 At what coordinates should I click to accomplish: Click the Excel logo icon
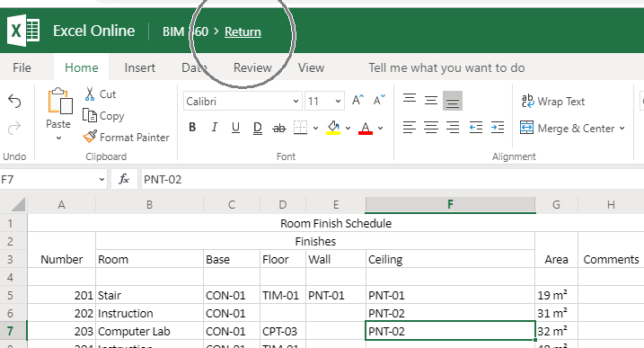point(23,31)
